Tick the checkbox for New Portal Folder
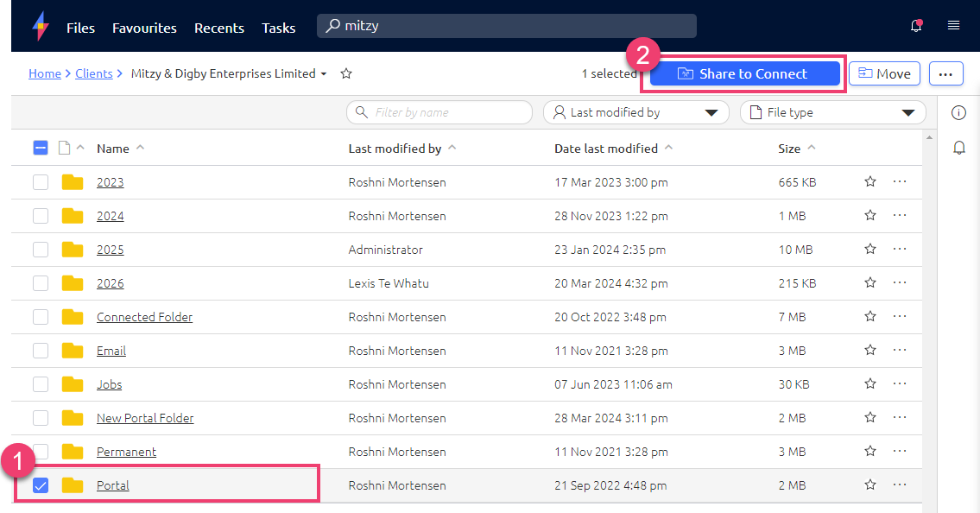Screen dimensions: 980x513 coord(40,417)
